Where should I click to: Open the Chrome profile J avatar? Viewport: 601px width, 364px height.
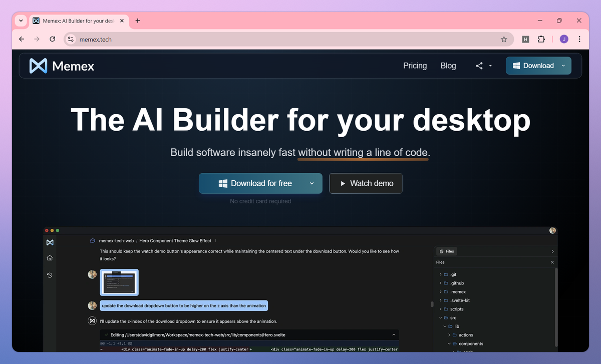click(564, 39)
